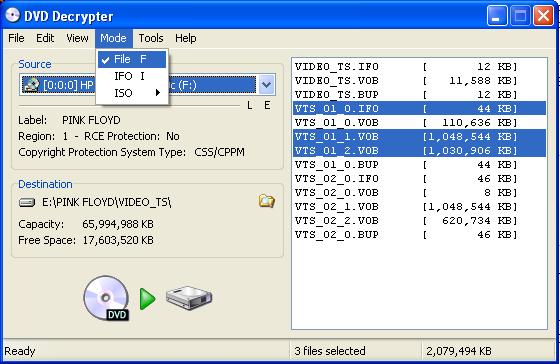The image size is (560, 364).
Task: Select VTS_01_0.VOB row
Action: tap(419, 123)
